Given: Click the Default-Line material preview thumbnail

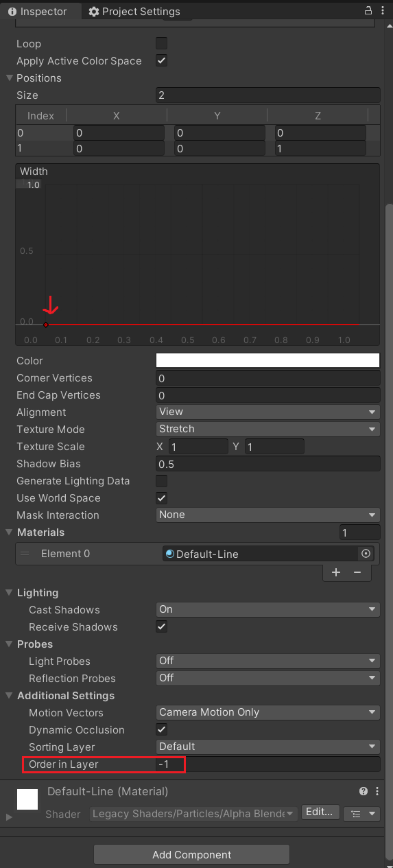Looking at the screenshot, I should pyautogui.click(x=27, y=799).
